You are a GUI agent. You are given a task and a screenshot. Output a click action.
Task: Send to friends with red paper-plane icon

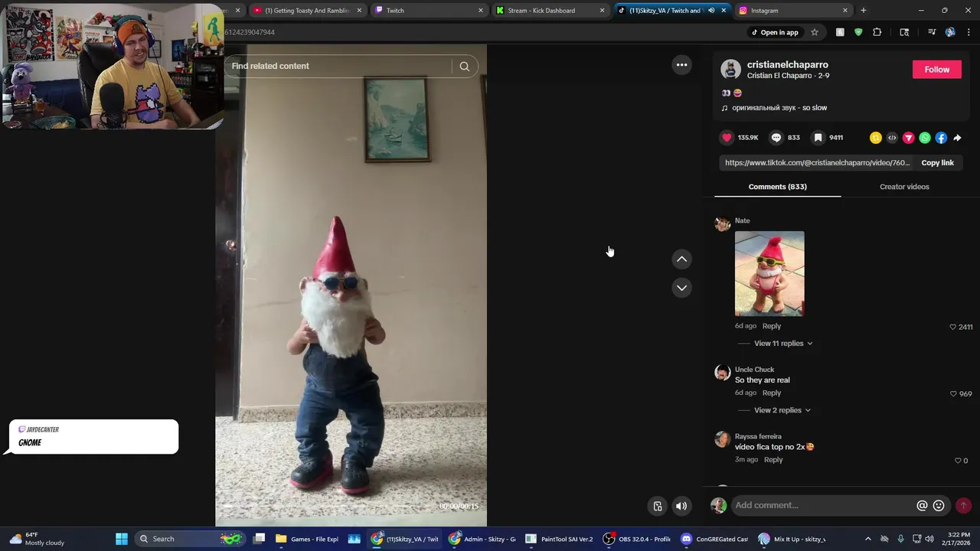click(908, 138)
